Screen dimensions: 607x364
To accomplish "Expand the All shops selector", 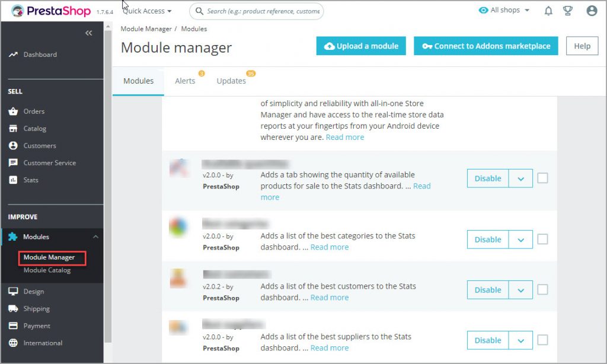I will pos(504,11).
